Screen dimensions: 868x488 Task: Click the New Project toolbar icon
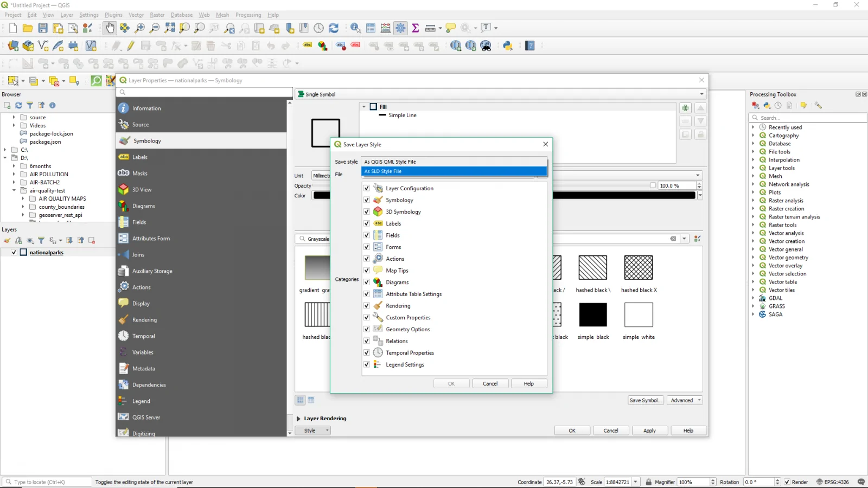point(13,28)
